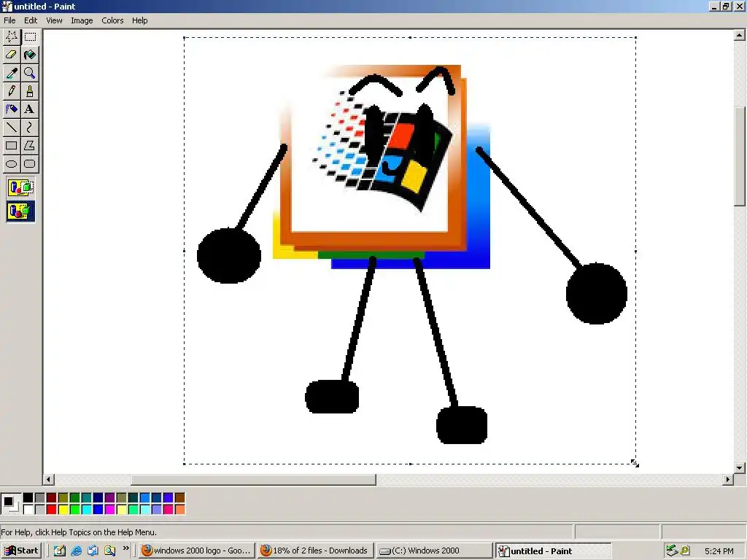Open the Image menu
Screen dimensions: 747x560
pyautogui.click(x=82, y=20)
